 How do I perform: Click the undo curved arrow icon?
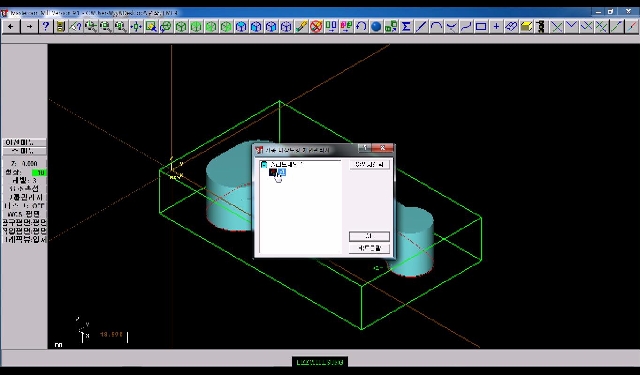361,27
